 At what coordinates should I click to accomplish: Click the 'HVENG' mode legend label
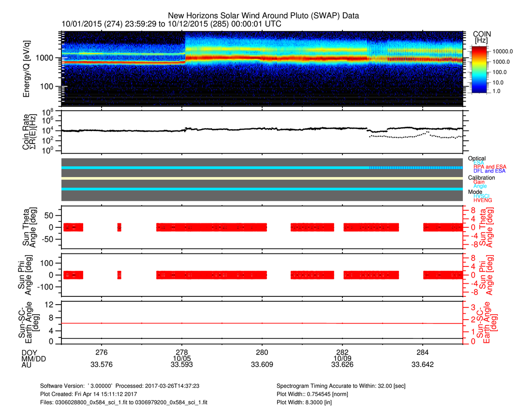(483, 200)
